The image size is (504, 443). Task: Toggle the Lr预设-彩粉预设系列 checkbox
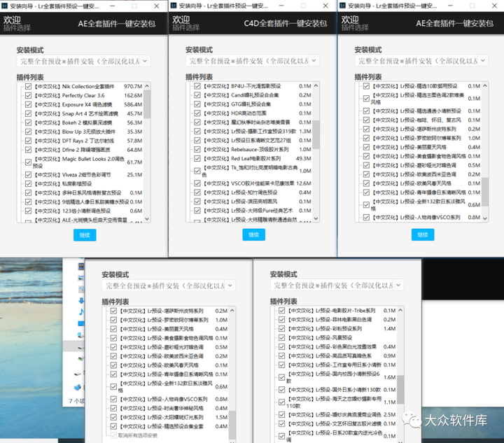[282, 329]
